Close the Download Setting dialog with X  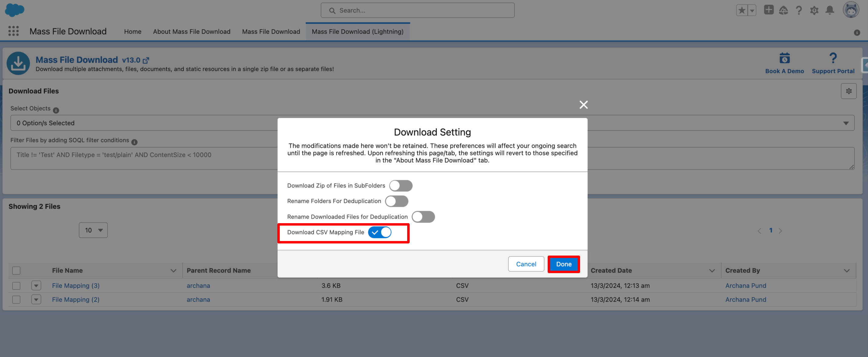pos(583,105)
